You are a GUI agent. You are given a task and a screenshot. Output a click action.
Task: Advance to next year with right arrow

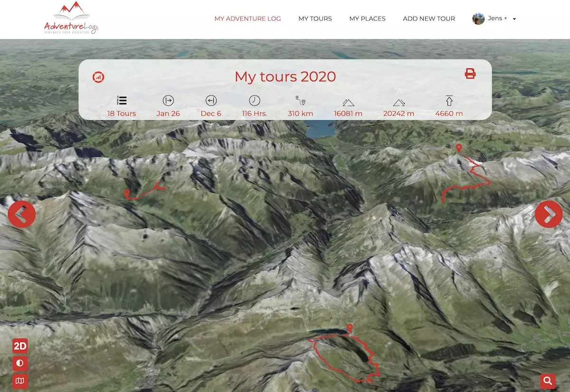point(549,214)
